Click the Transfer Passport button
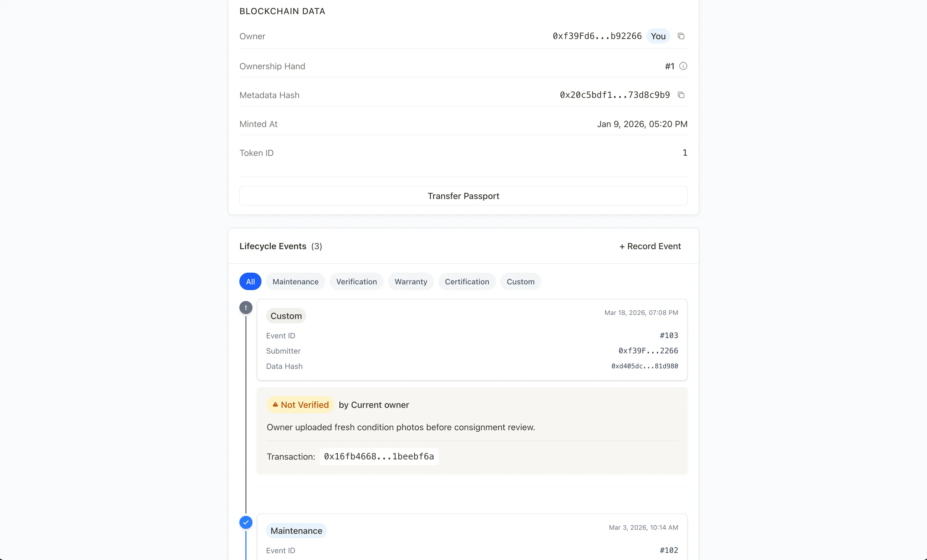The image size is (927, 560). coord(463,195)
